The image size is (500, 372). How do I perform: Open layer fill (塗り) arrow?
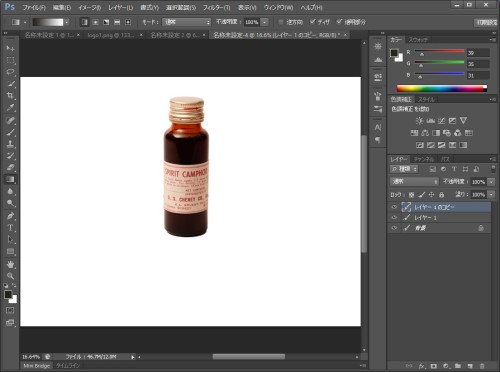pos(491,194)
